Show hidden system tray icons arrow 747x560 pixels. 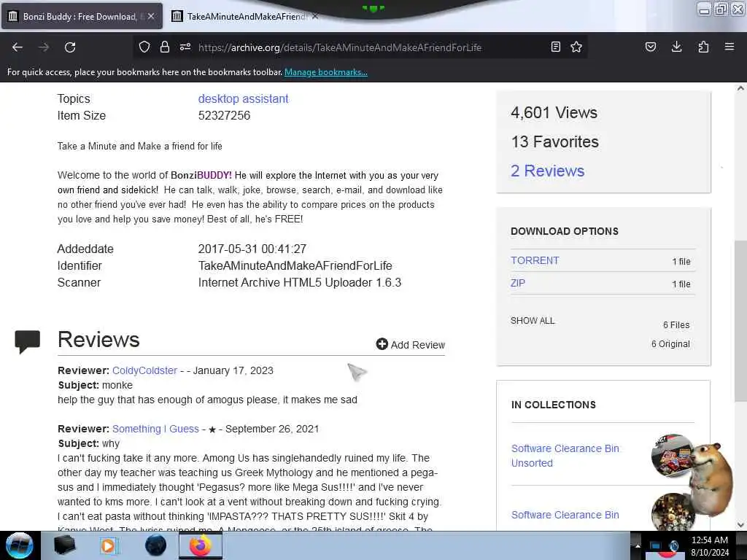coord(637,545)
